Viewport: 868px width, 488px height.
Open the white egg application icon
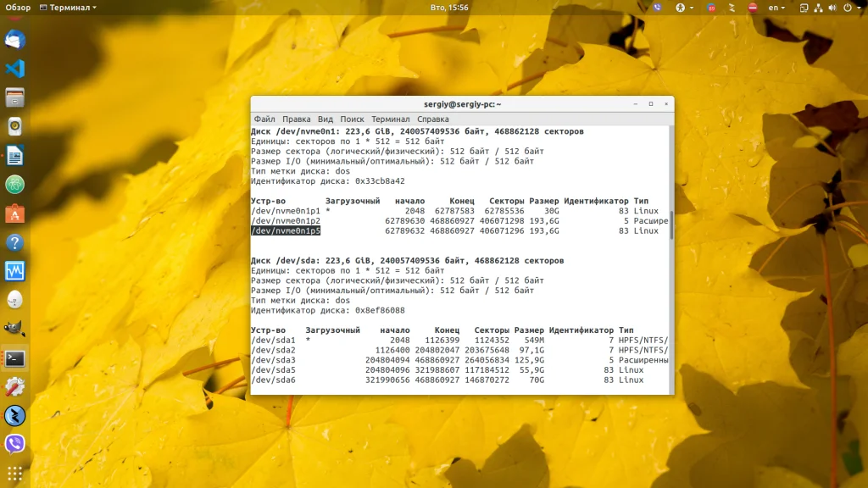pos(15,300)
